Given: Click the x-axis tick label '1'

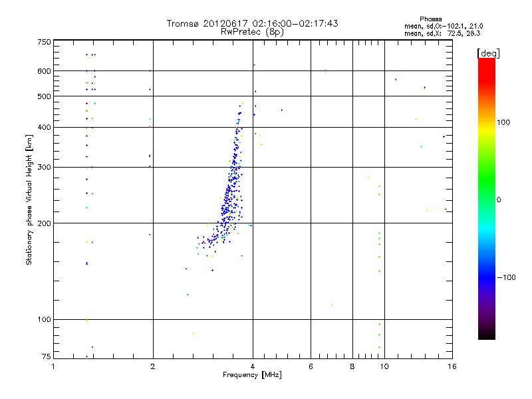Looking at the screenshot, I should point(53,366).
